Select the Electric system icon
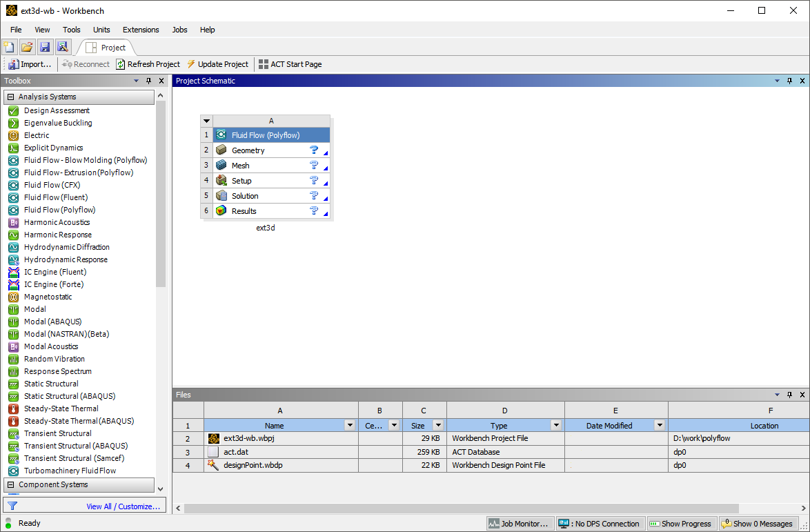 [14, 135]
